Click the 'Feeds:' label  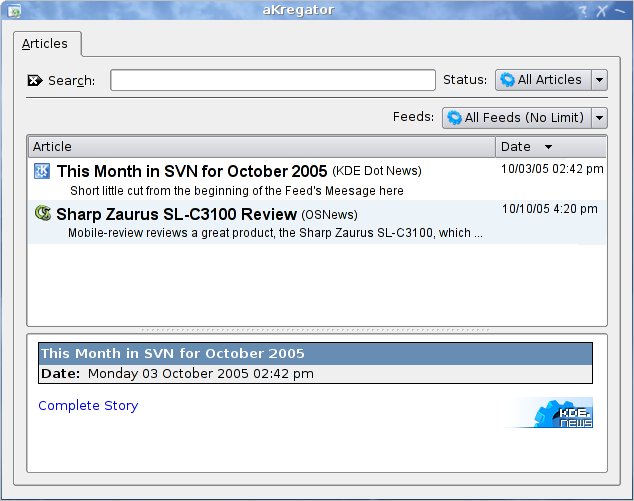pyautogui.click(x=413, y=117)
